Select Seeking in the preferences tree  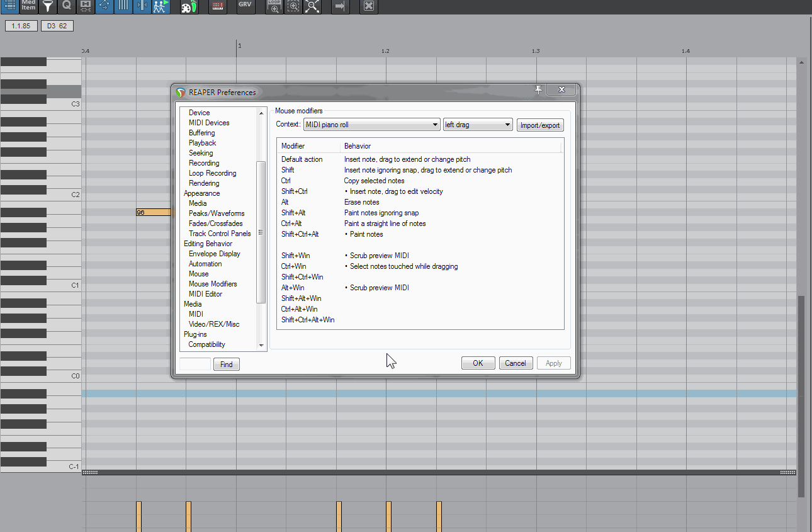point(201,153)
